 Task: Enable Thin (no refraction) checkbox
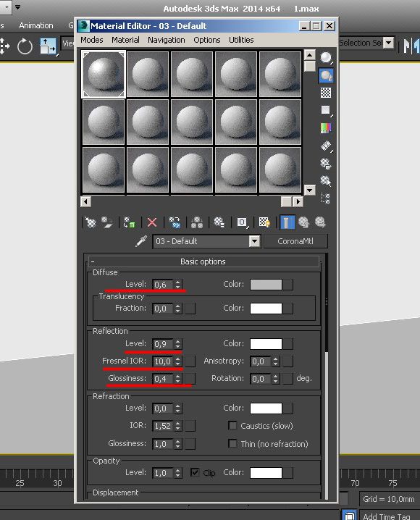[x=232, y=443]
